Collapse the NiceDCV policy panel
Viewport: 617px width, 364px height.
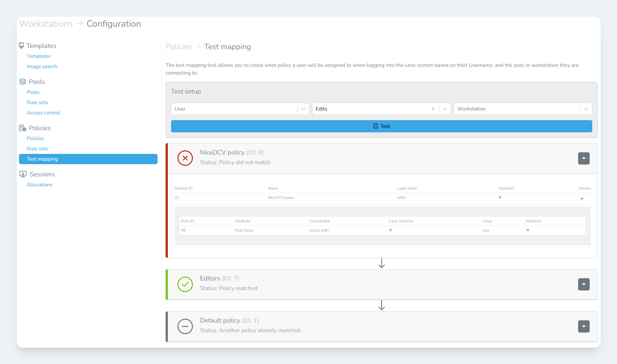584,158
